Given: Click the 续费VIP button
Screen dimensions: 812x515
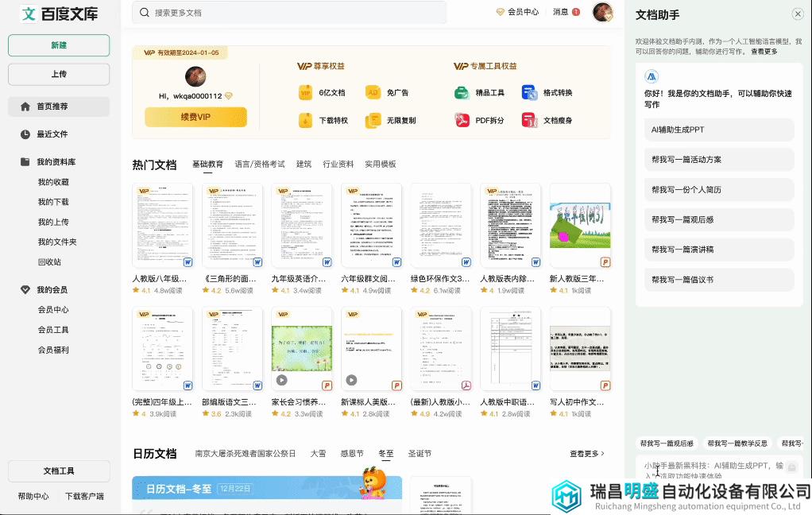Looking at the screenshot, I should pos(195,117).
